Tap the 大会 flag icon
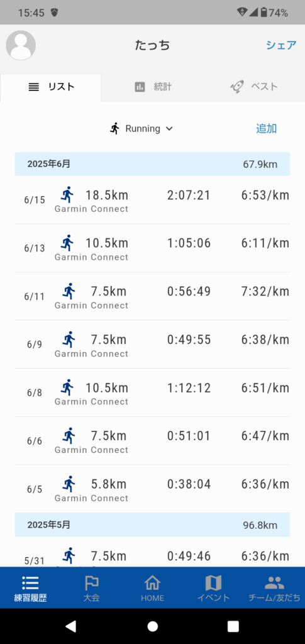 91,582
